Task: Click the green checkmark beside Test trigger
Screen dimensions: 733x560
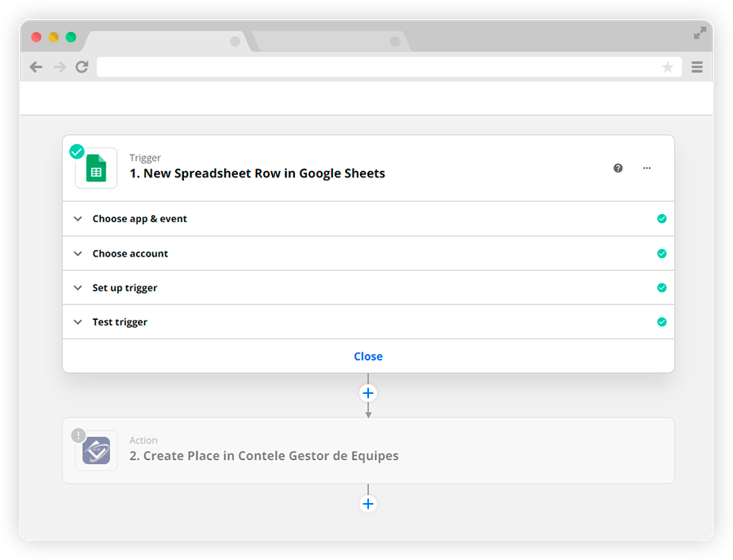Action: coord(661,322)
